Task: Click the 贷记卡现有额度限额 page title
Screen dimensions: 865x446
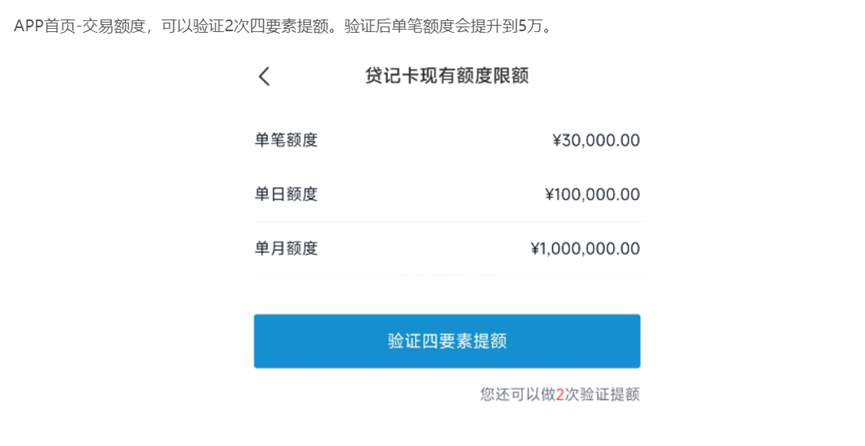Action: [447, 76]
